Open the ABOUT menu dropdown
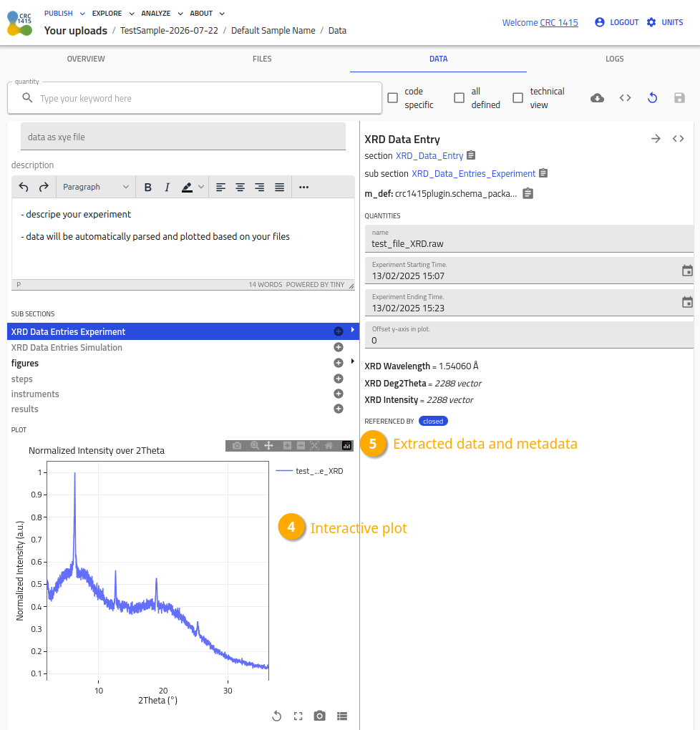This screenshot has width=700, height=730. point(208,14)
